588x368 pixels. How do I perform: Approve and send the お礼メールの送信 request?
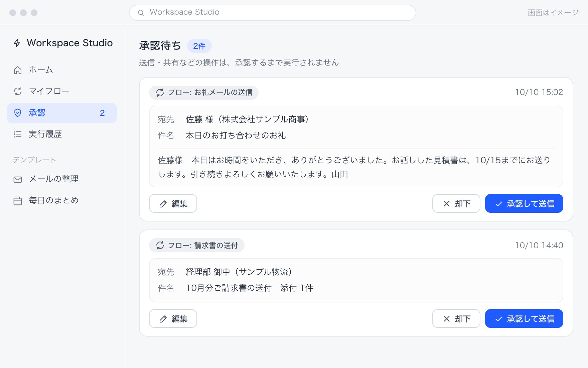tap(524, 203)
